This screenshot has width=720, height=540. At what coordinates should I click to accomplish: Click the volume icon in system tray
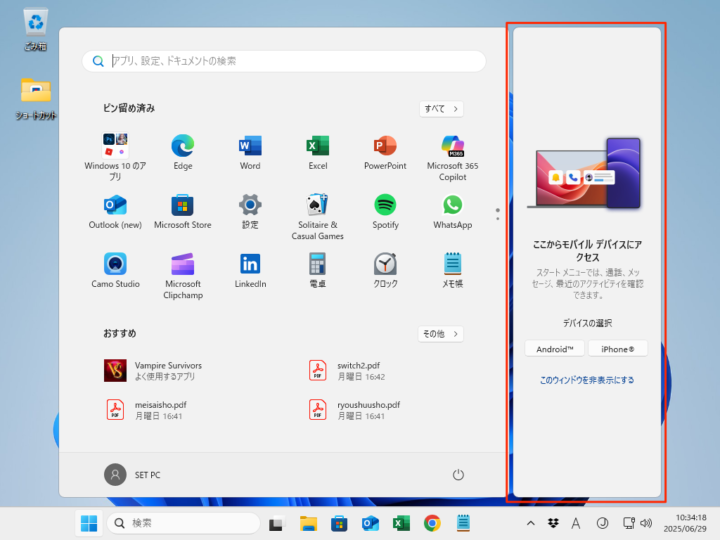pos(646,523)
